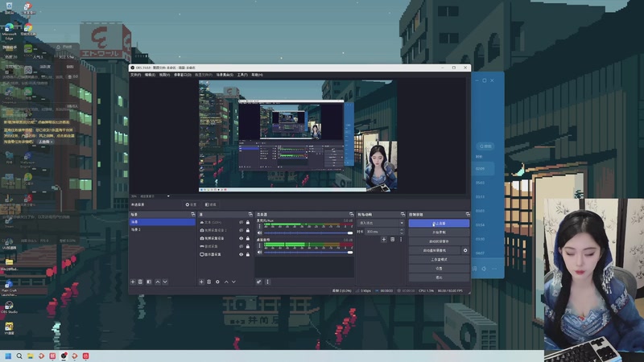Adjust the Desktop Audio volume slider
The height and width of the screenshot is (362, 644).
click(308, 252)
